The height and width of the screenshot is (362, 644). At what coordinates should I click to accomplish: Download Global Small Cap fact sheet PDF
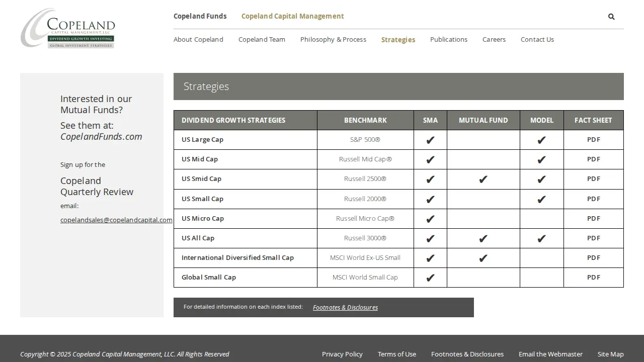(x=594, y=277)
